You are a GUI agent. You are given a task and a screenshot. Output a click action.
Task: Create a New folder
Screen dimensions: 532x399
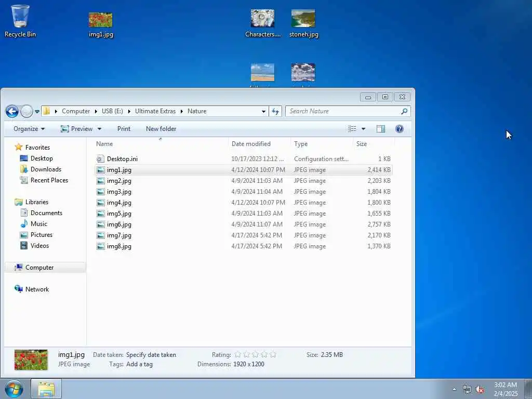click(161, 129)
